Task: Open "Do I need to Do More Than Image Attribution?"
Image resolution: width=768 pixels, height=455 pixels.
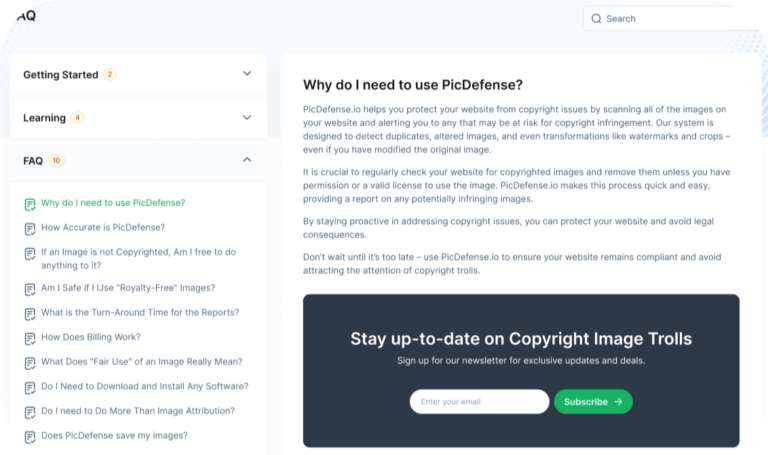Action: (x=138, y=411)
